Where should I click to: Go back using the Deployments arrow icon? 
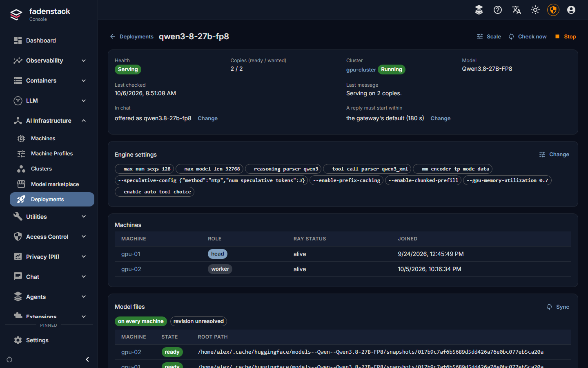click(x=113, y=36)
